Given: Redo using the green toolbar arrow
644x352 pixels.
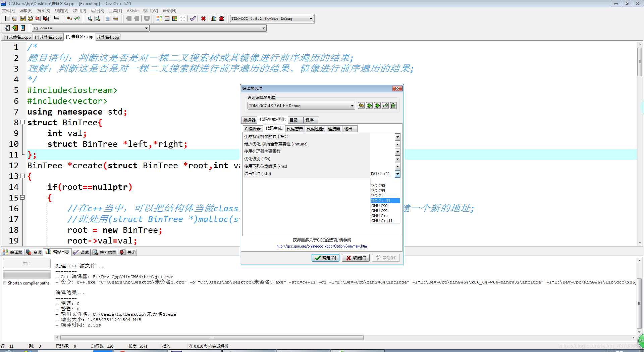Looking at the screenshot, I should pos(77,18).
